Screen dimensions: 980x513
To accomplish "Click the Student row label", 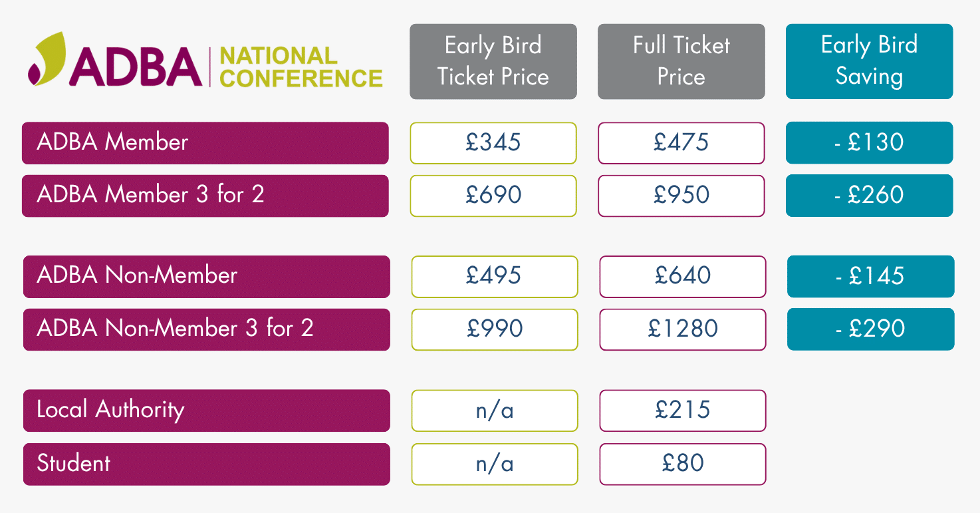I will 206,464.
